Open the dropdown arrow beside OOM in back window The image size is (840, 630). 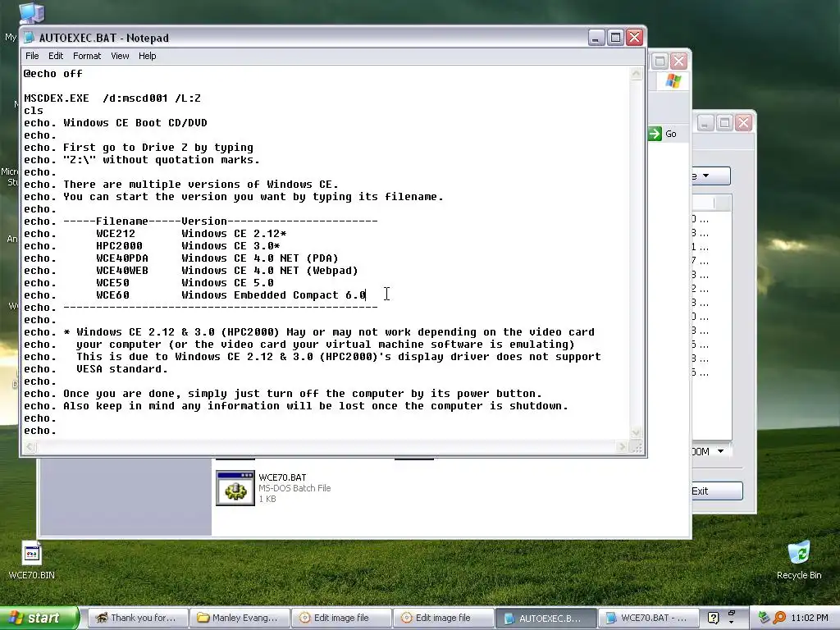point(720,451)
